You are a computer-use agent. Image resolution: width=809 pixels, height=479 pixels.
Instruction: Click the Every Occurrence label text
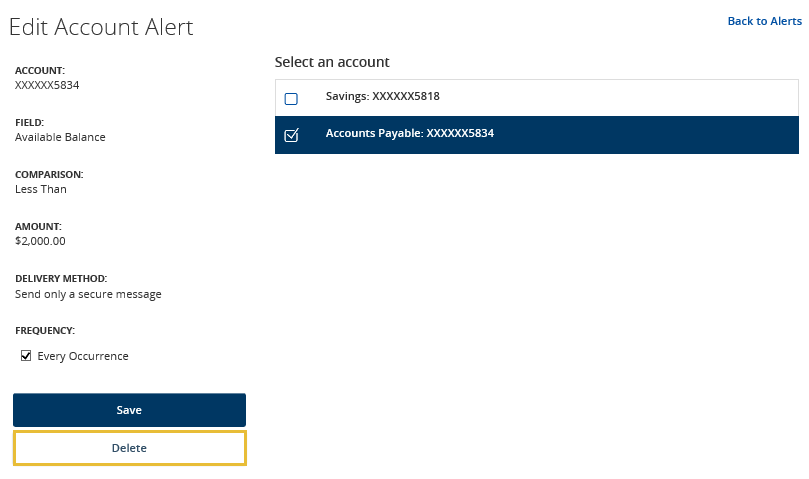tap(83, 356)
